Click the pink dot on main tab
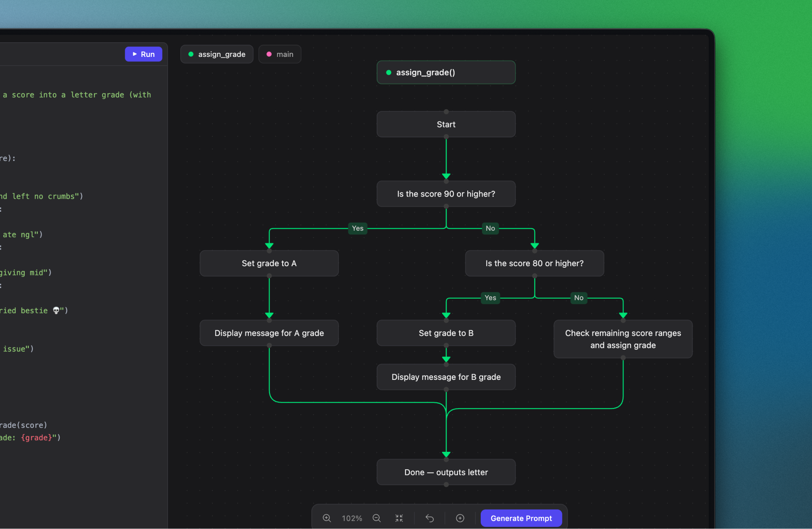812x529 pixels. 269,54
